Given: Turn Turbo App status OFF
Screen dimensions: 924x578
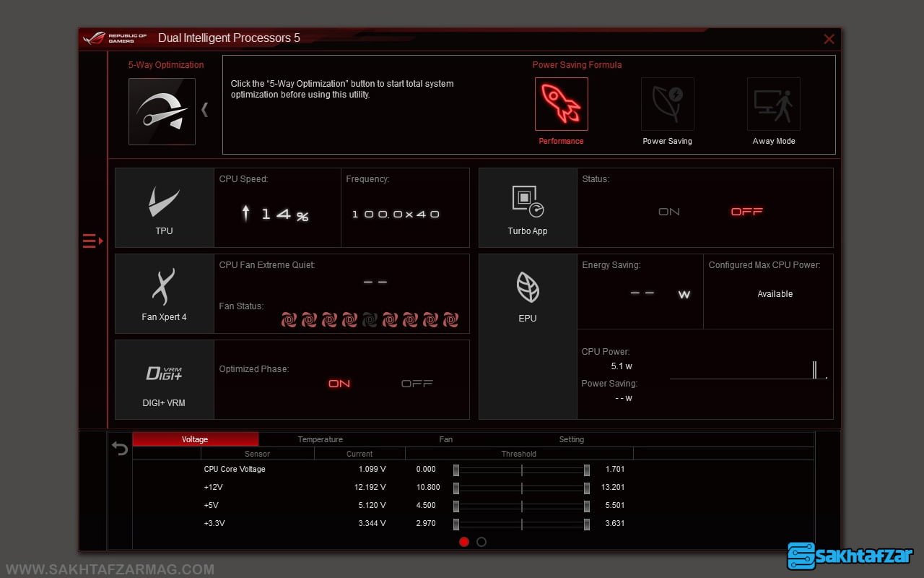Looking at the screenshot, I should (x=746, y=212).
